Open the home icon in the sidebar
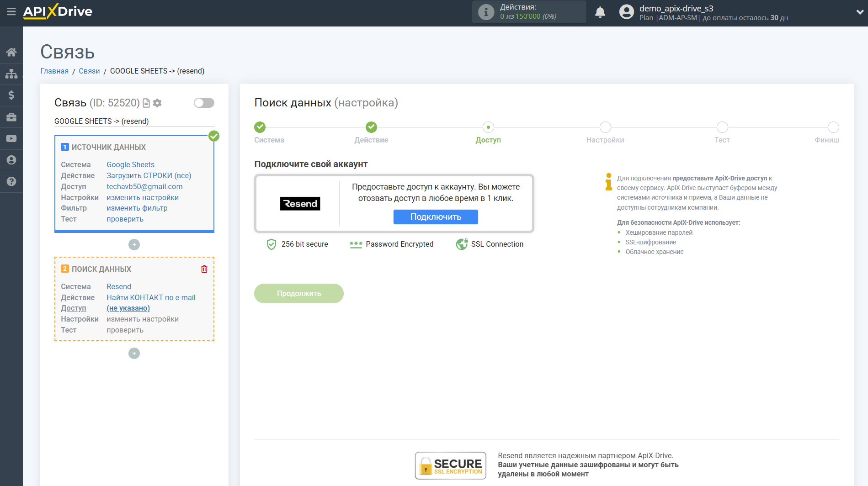 11,52
